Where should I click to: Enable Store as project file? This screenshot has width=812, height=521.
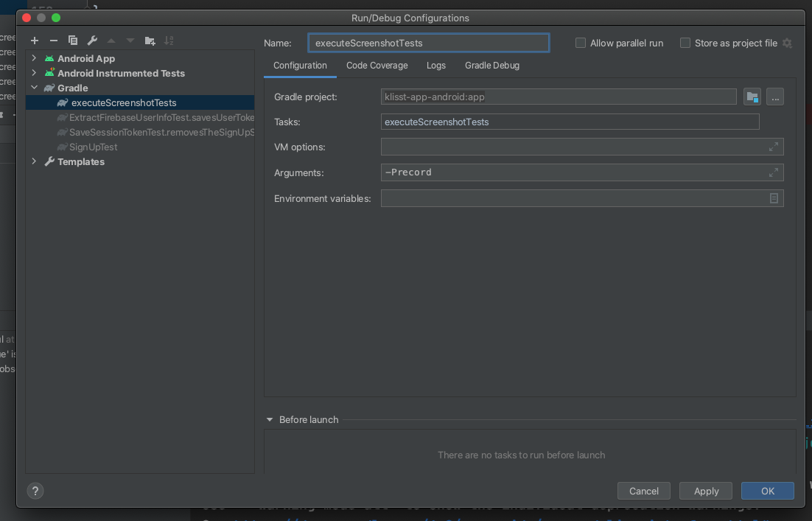pos(685,43)
